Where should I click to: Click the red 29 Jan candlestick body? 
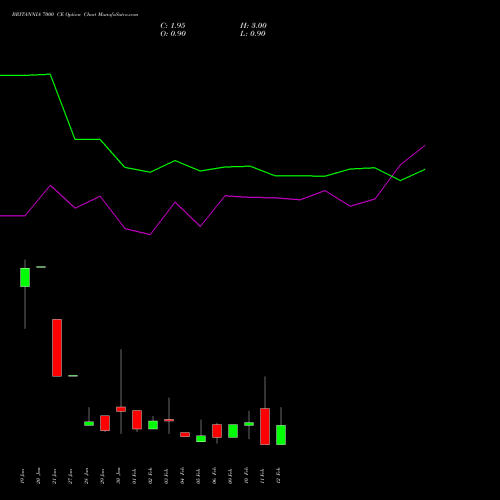click(x=105, y=423)
